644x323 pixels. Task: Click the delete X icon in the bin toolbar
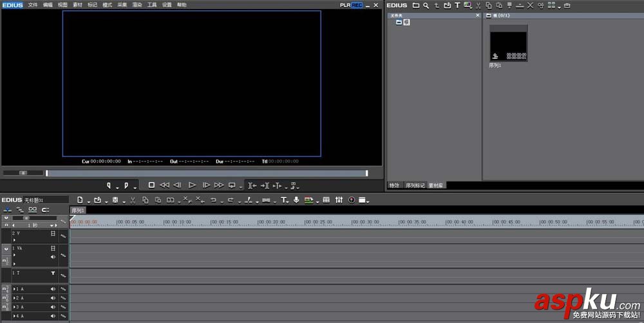530,5
